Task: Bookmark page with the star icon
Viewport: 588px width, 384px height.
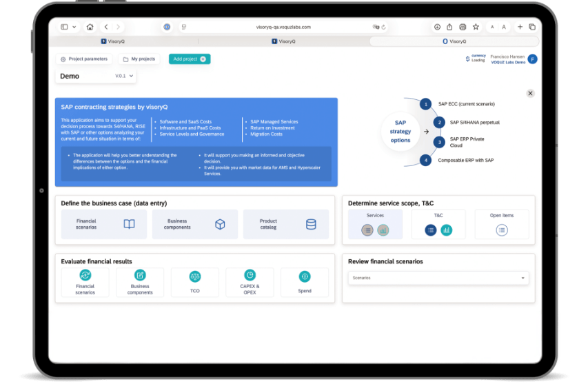Action: pyautogui.click(x=476, y=27)
